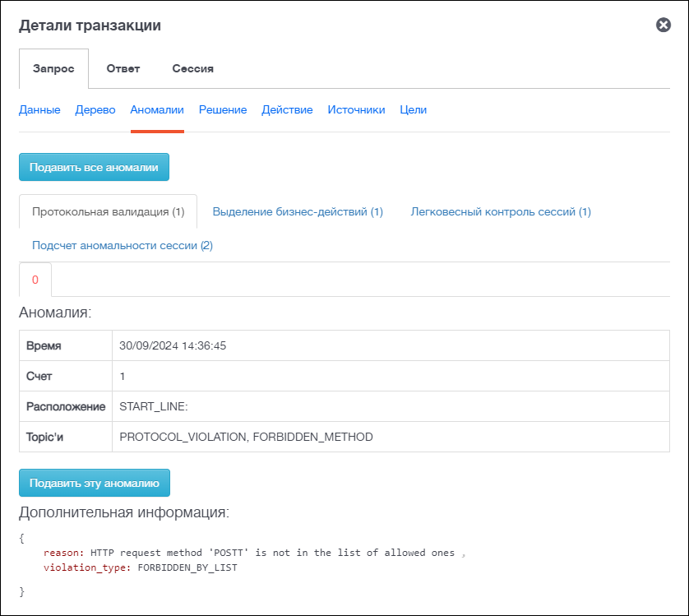
Task: Open Подсчет аномальности сессии (2) tab
Action: pyautogui.click(x=123, y=245)
